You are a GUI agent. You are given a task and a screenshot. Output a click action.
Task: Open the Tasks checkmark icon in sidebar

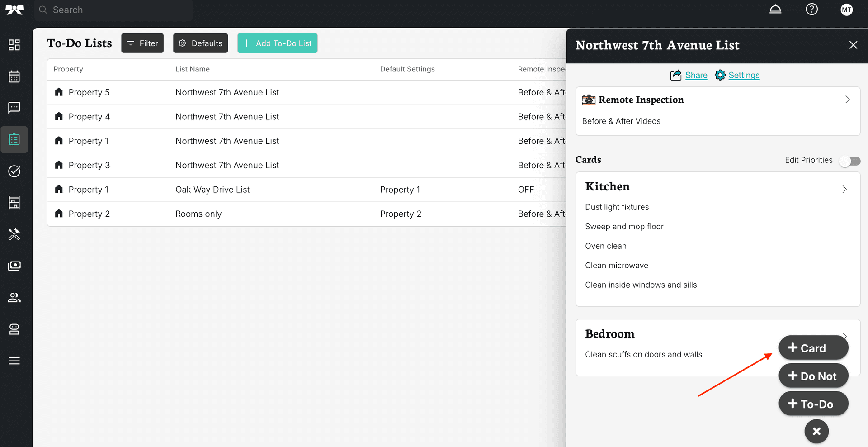click(x=14, y=171)
